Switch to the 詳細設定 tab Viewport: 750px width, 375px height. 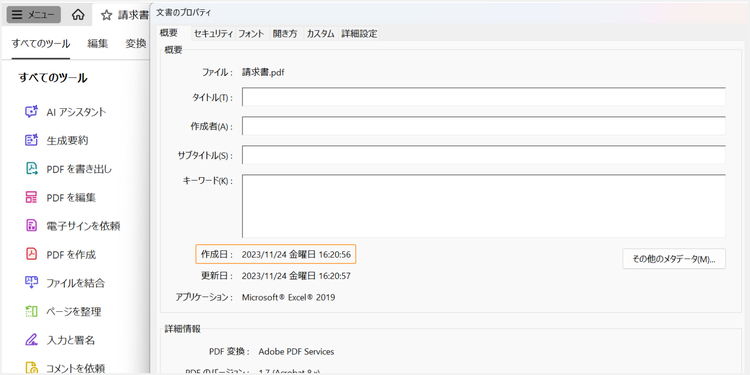point(359,33)
